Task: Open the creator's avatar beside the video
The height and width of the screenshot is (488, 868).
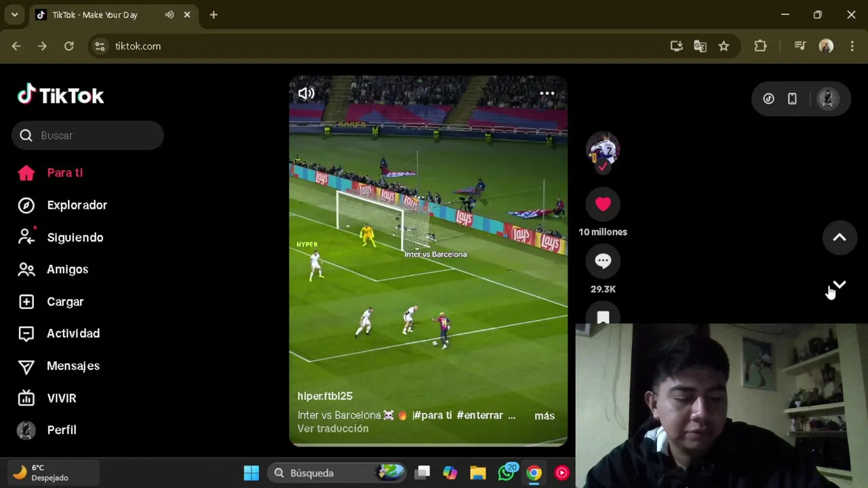Action: click(x=603, y=149)
